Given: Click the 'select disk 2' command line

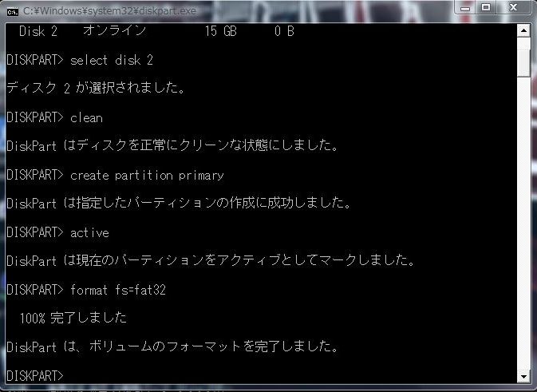Looking at the screenshot, I should click(80, 60).
